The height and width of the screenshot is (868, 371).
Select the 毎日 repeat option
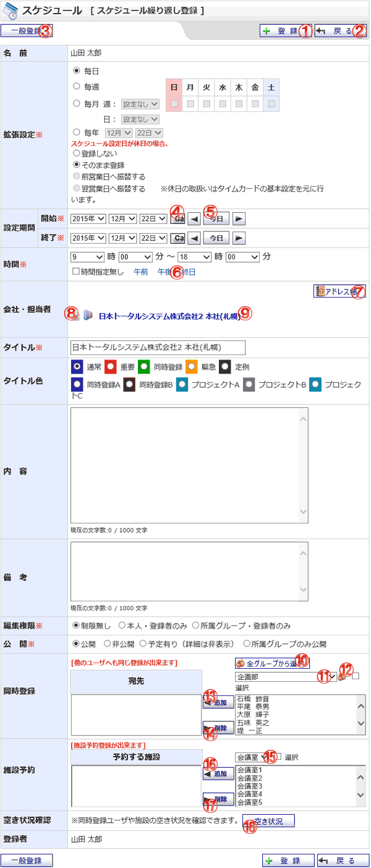pyautogui.click(x=77, y=71)
